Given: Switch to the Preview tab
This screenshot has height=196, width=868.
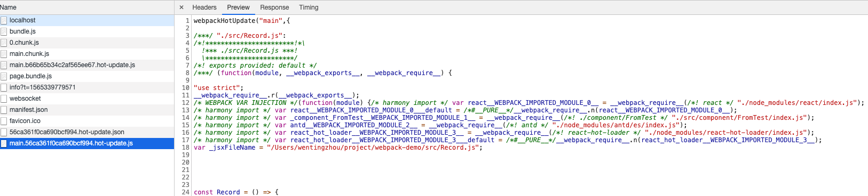Looking at the screenshot, I should pyautogui.click(x=238, y=7).
